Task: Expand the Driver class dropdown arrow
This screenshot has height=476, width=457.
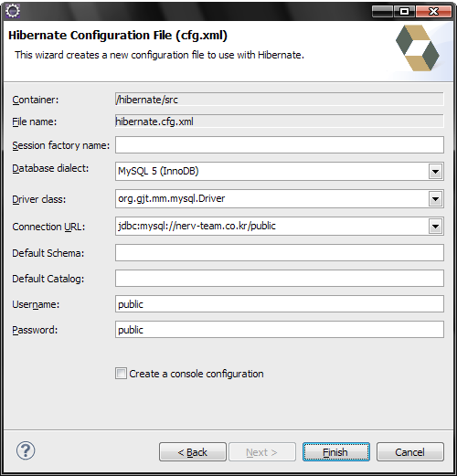Action: 435,199
